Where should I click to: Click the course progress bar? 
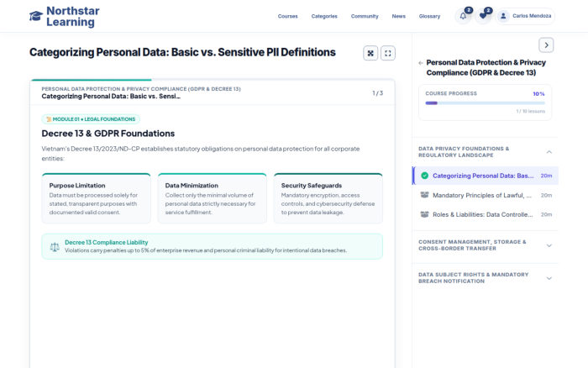click(x=485, y=103)
